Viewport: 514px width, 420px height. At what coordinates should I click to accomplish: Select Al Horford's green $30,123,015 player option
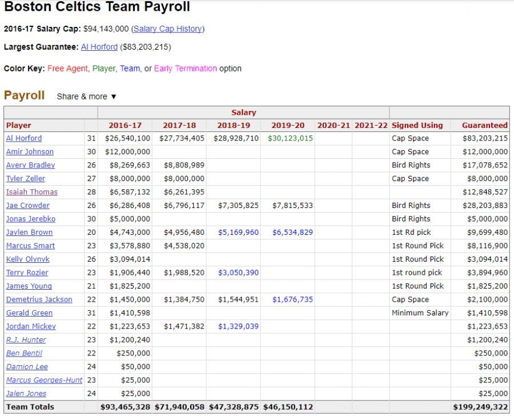(x=290, y=138)
